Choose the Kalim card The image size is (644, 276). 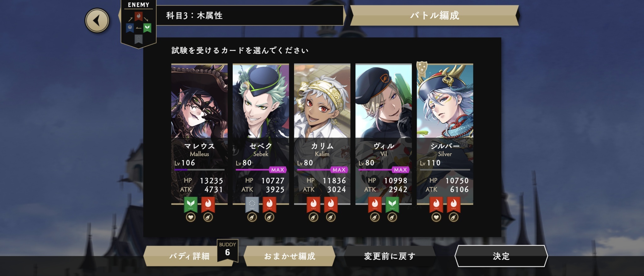322,134
